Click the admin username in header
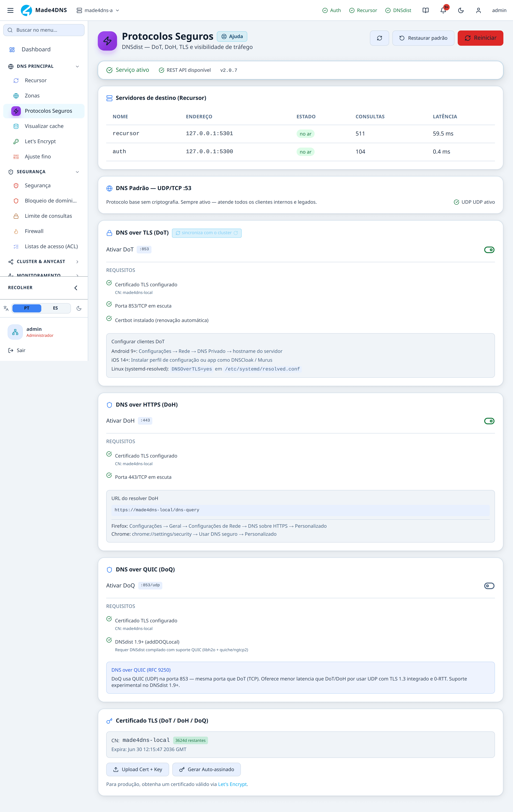The width and height of the screenshot is (513, 812). coord(499,10)
